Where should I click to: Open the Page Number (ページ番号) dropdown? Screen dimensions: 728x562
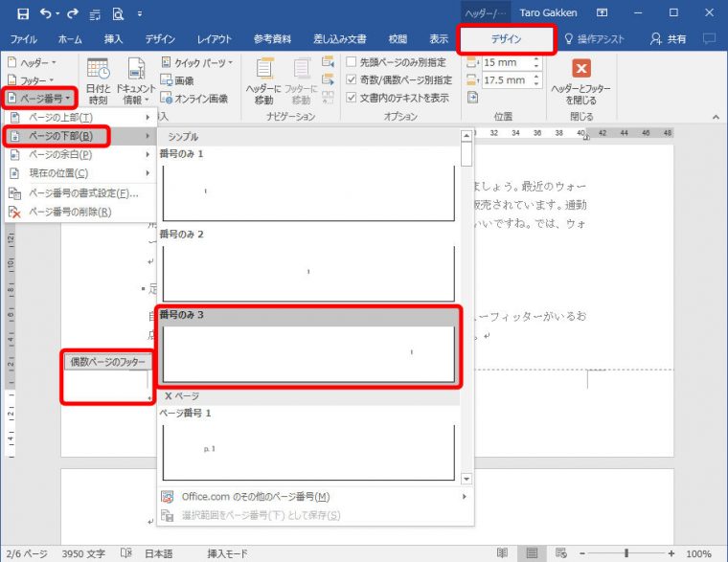point(39,99)
